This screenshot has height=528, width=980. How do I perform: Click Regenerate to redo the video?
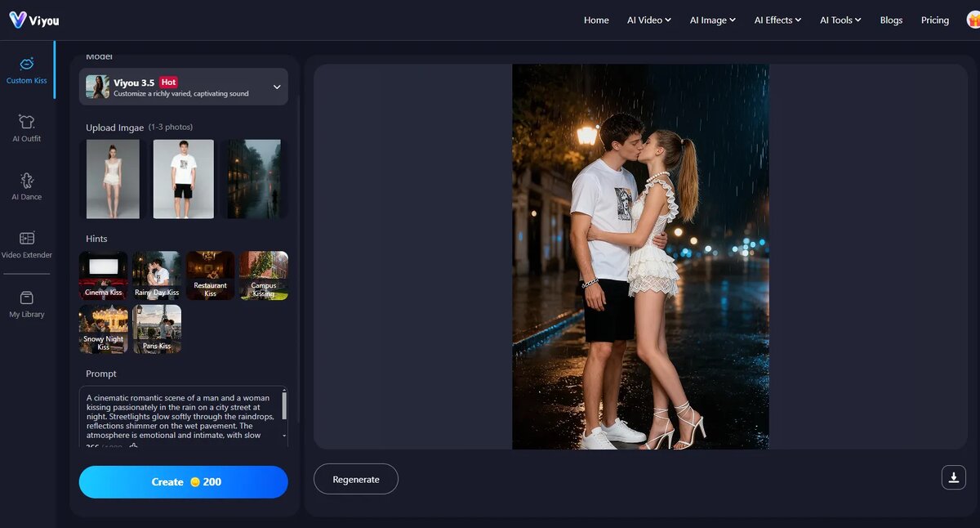pos(355,479)
